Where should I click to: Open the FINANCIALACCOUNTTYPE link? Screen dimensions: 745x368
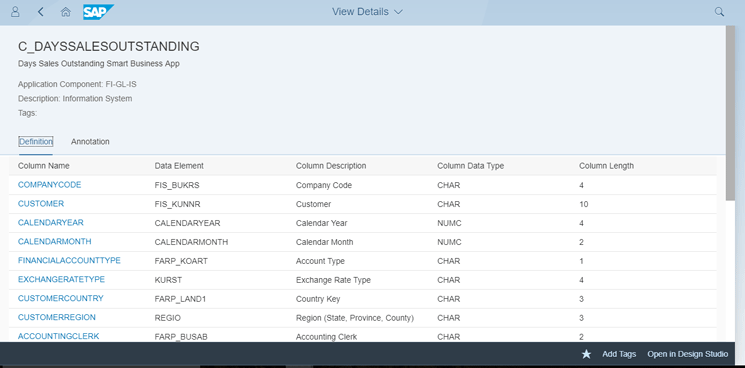point(69,261)
